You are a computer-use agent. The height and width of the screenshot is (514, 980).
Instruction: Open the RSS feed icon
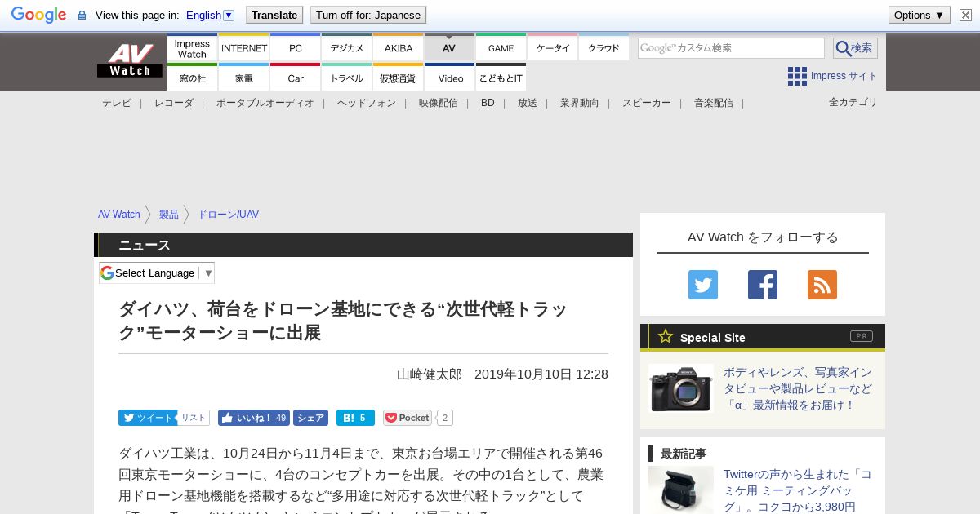coord(822,285)
